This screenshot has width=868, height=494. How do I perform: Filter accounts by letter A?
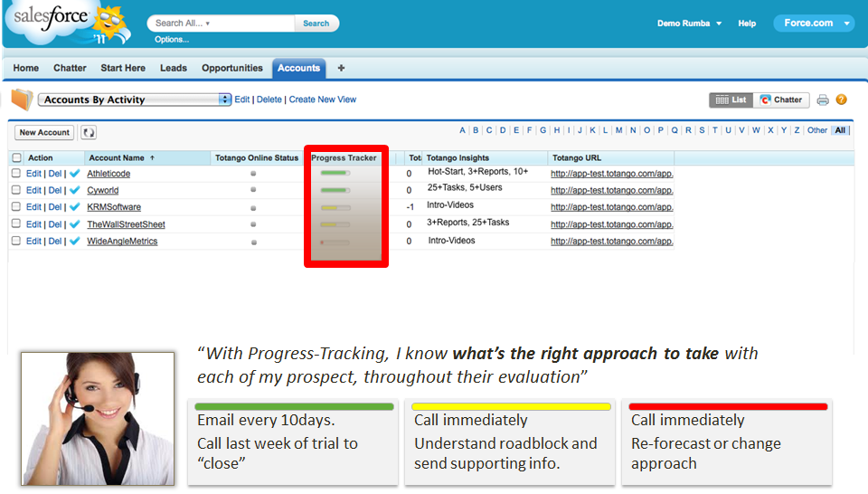462,130
